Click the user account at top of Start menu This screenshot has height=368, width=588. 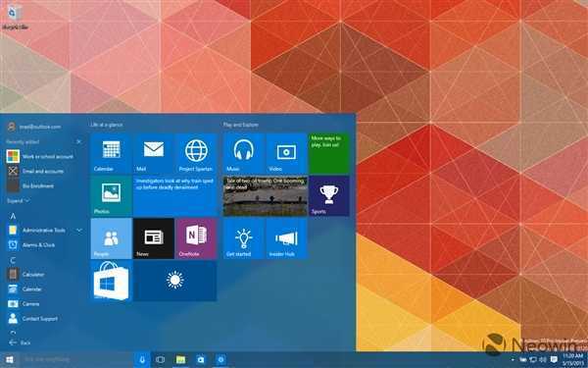pos(34,127)
